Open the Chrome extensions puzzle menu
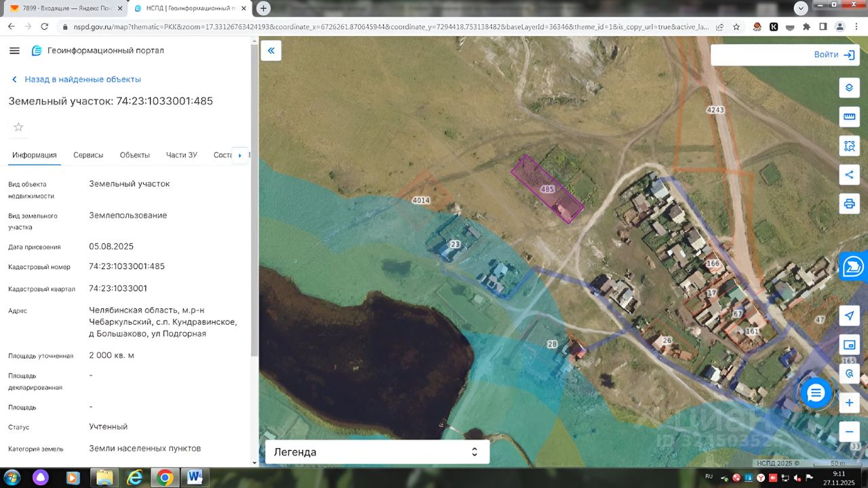 coord(806,26)
